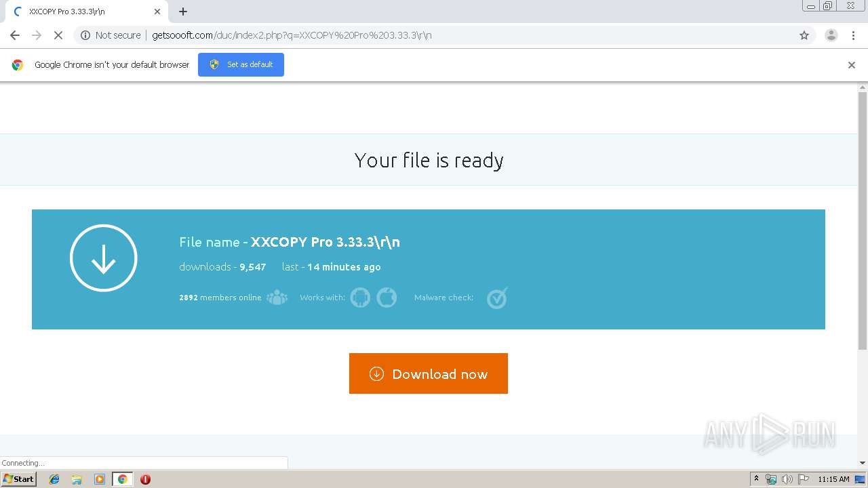868x488 pixels.
Task: Open the Windows Start menu
Action: (19, 479)
